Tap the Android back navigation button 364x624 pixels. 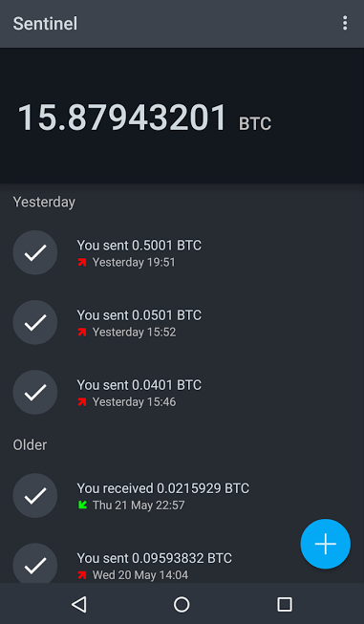click(x=78, y=605)
